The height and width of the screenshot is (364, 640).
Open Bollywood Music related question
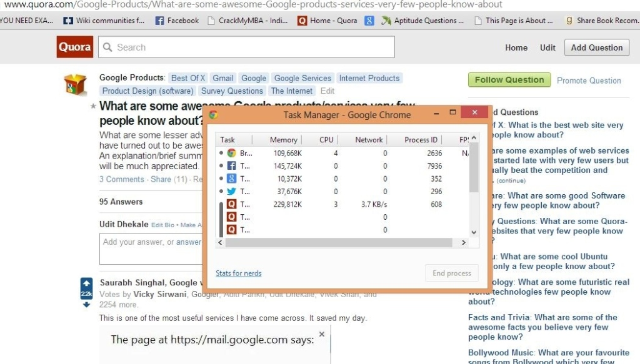tap(549, 357)
